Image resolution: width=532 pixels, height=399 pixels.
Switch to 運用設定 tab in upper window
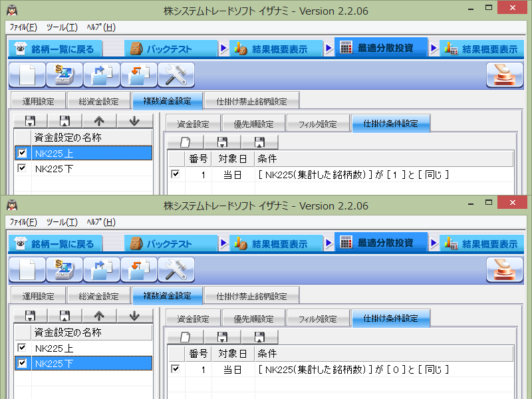click(38, 101)
